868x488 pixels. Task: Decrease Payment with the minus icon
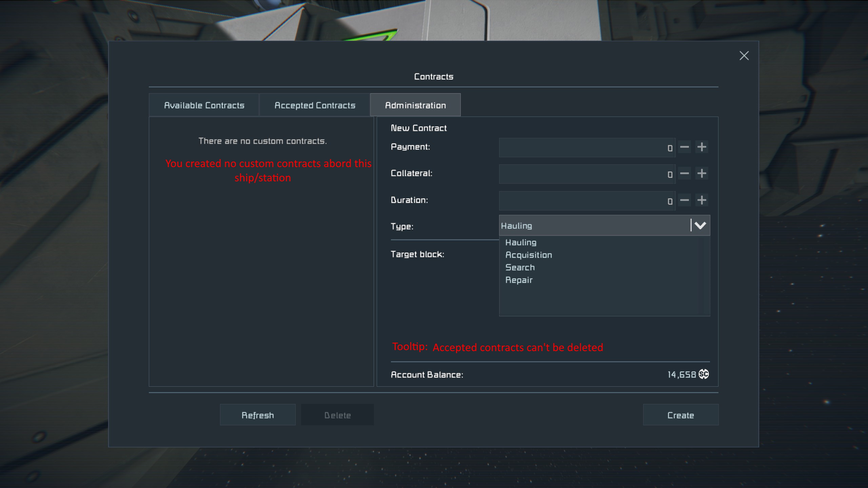[685, 147]
